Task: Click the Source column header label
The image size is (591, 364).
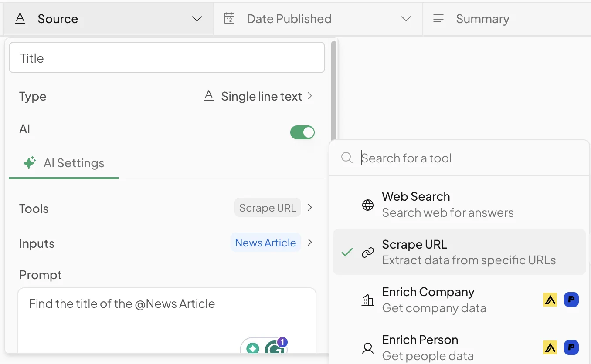Action: 58,19
